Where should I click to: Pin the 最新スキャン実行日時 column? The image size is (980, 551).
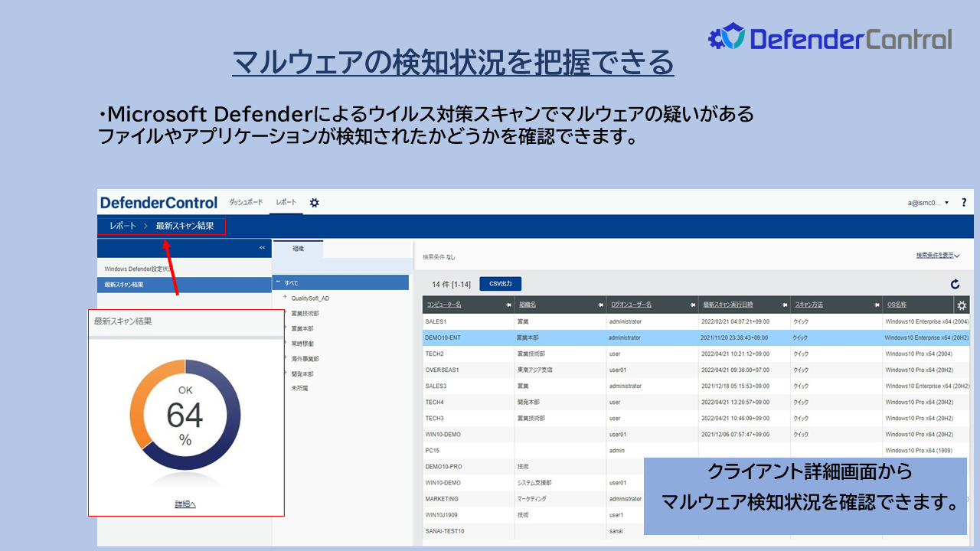click(x=785, y=305)
